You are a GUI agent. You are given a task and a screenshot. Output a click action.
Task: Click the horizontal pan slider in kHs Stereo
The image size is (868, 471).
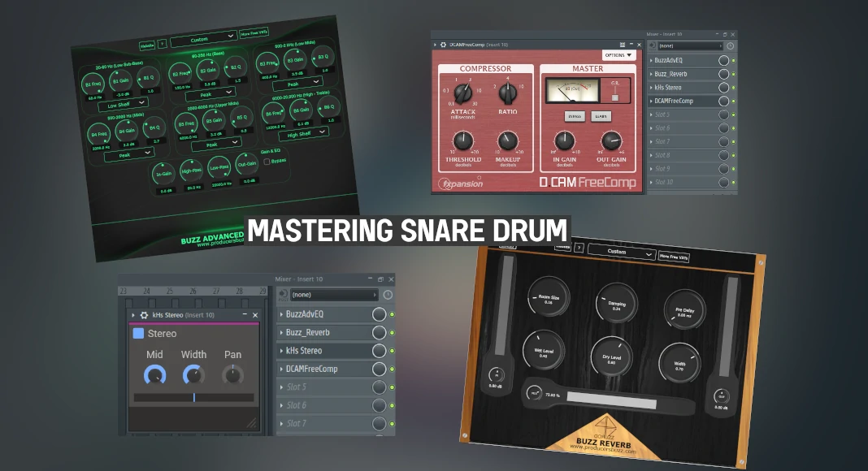coord(193,397)
